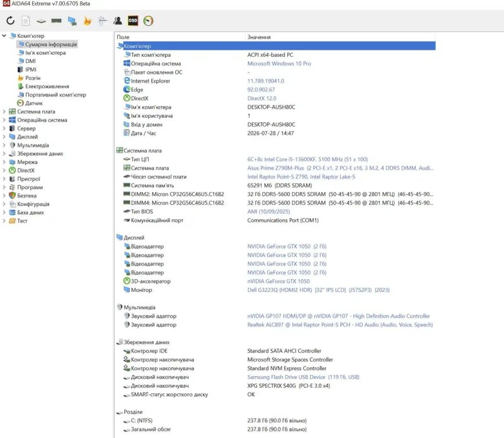
Task: Open the monitor diagnostics toolbar icon
Action: tap(72, 21)
